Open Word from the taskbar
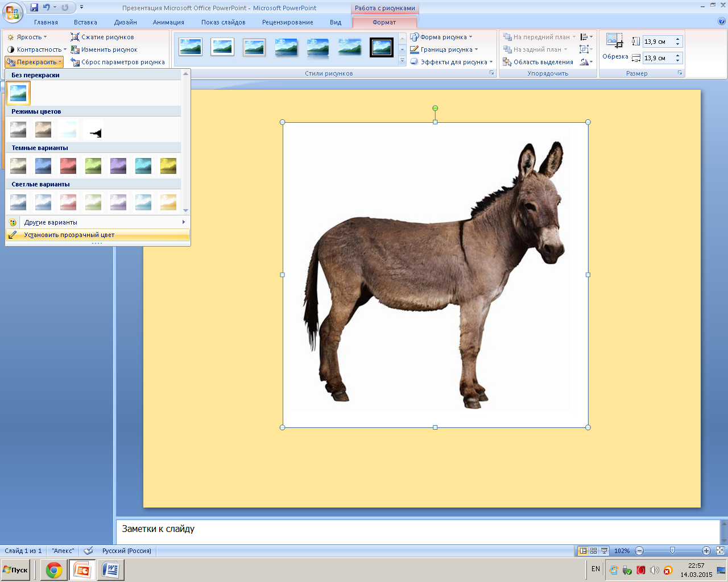Viewport: 728px width, 582px height. coord(111,570)
